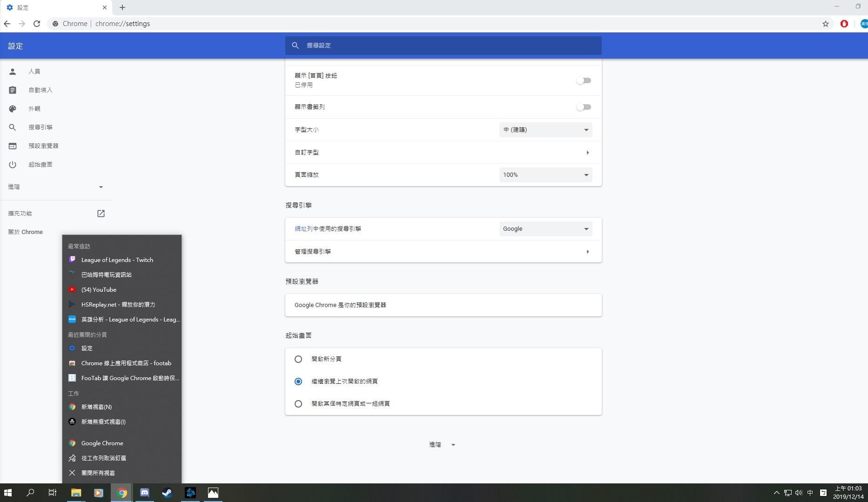Open the 自動填入 section in sidebar
The height and width of the screenshot is (502, 868).
coord(40,90)
